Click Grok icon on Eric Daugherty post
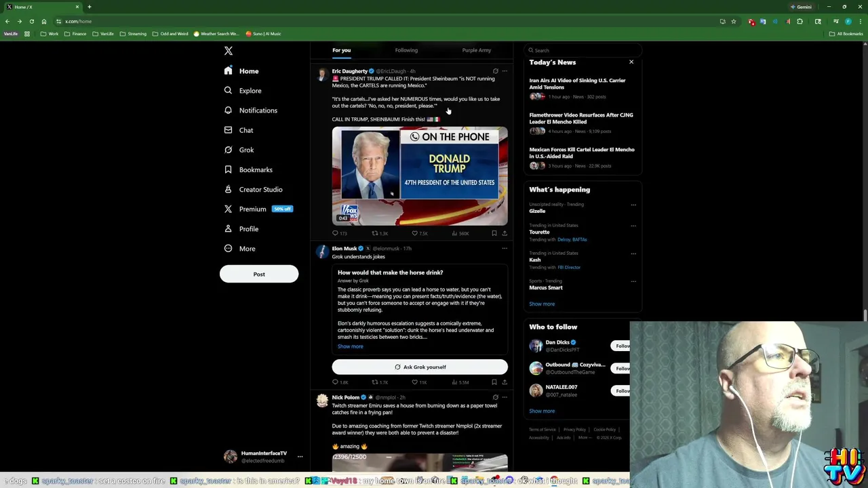This screenshot has height=488, width=868. point(496,71)
